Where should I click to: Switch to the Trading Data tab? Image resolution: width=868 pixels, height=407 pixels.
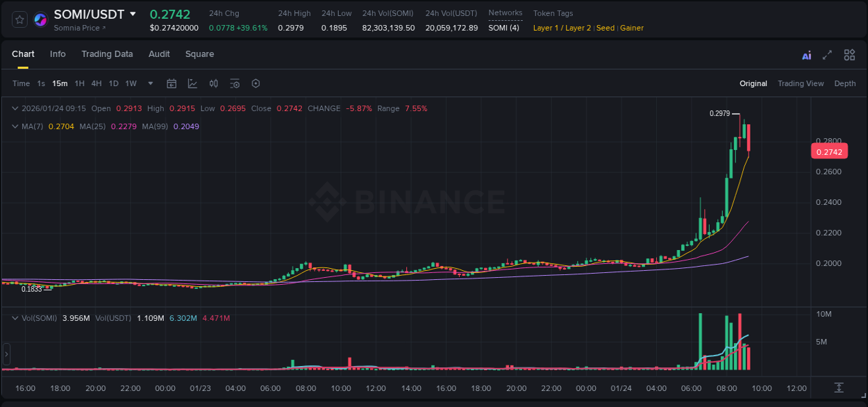click(x=107, y=54)
